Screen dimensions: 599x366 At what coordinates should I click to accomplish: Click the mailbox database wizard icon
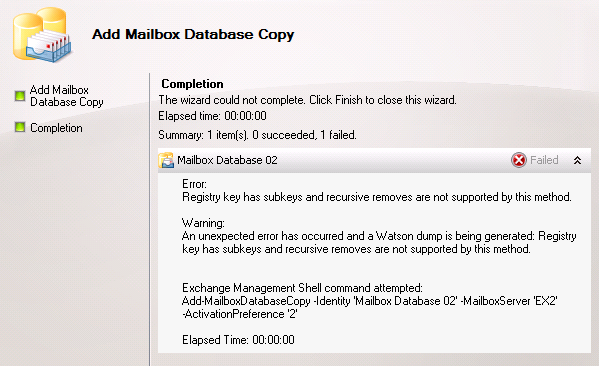tap(42, 35)
